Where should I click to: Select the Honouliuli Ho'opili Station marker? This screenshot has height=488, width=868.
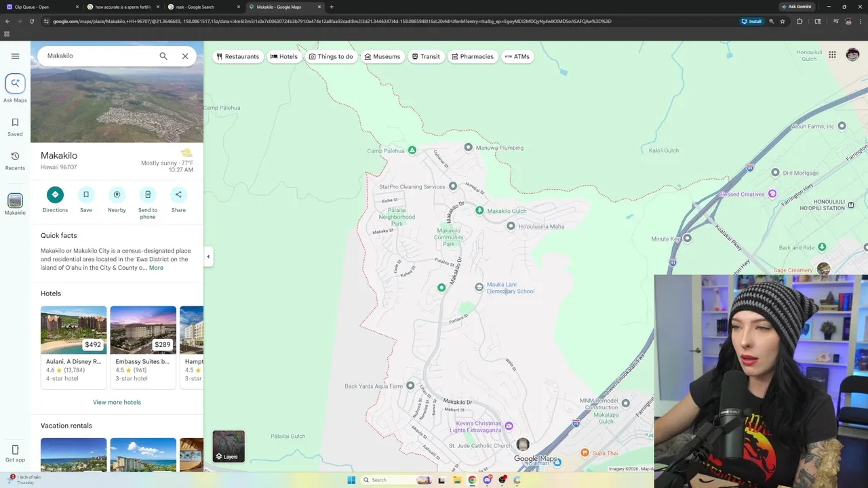(x=851, y=205)
